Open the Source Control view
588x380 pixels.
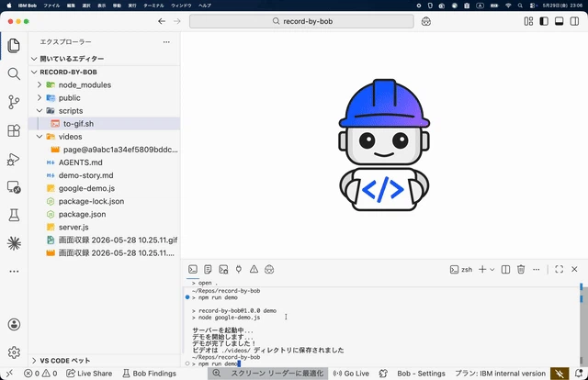(14, 102)
